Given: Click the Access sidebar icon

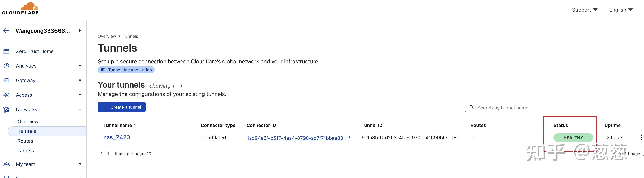Looking at the screenshot, I should point(6,95).
